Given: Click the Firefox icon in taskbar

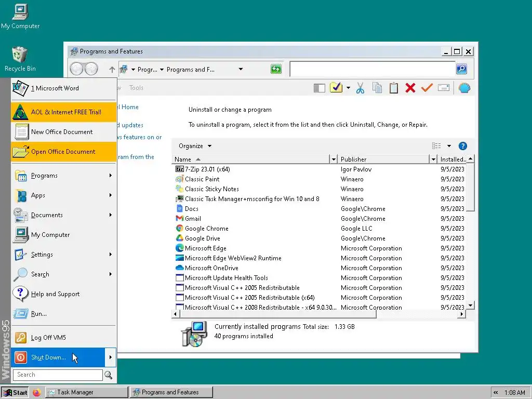Looking at the screenshot, I should coord(37,392).
